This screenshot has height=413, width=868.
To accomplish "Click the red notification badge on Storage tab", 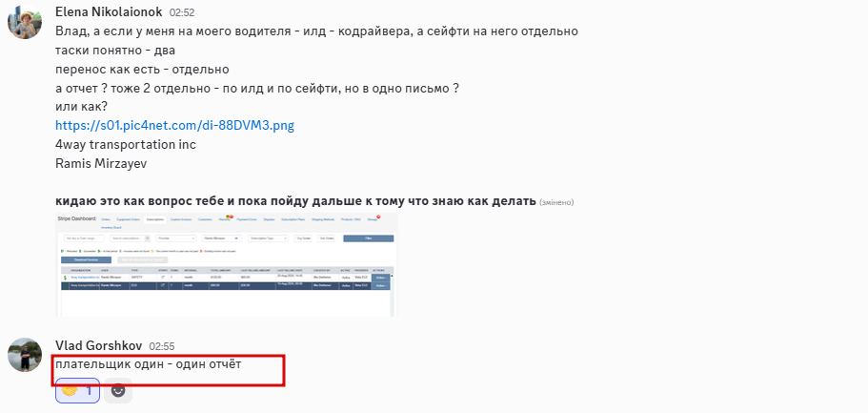I will coord(378,217).
